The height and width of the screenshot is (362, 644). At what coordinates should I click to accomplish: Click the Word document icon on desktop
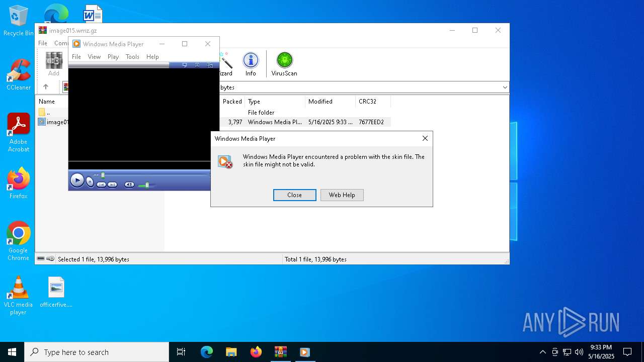[x=93, y=14]
